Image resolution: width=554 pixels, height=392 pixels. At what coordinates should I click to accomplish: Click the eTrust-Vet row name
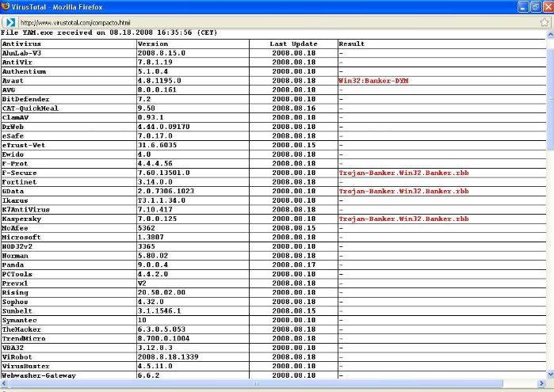tap(24, 145)
